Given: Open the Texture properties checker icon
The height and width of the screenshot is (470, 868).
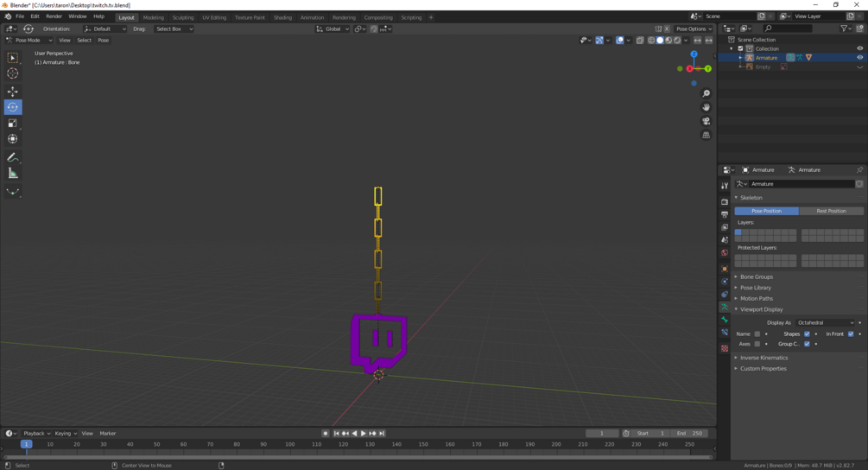Looking at the screenshot, I should [724, 348].
